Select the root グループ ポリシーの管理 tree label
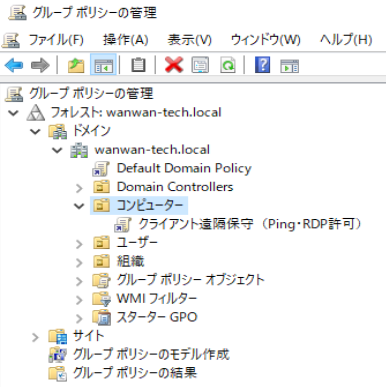This screenshot has height=387, width=386. click(91, 94)
